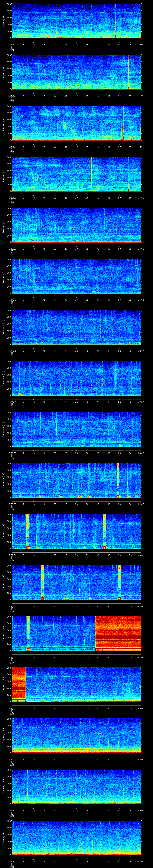153x868 pixels.
Task: Open the spectrogram panel starting at 19:44:00
Action: coord(77,787)
